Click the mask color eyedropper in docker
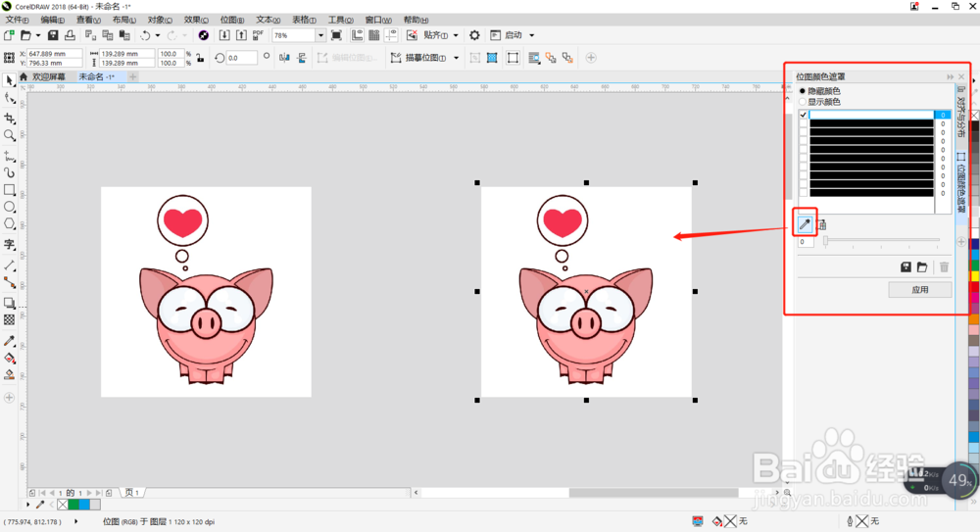This screenshot has height=532, width=980. (805, 223)
